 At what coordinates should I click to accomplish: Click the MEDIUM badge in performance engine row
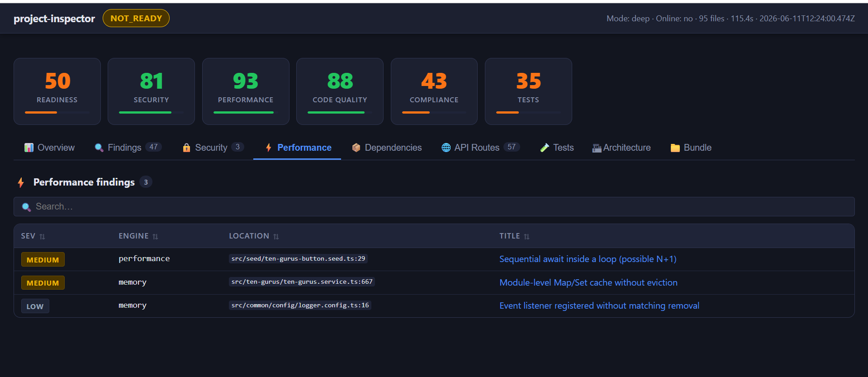click(x=43, y=259)
